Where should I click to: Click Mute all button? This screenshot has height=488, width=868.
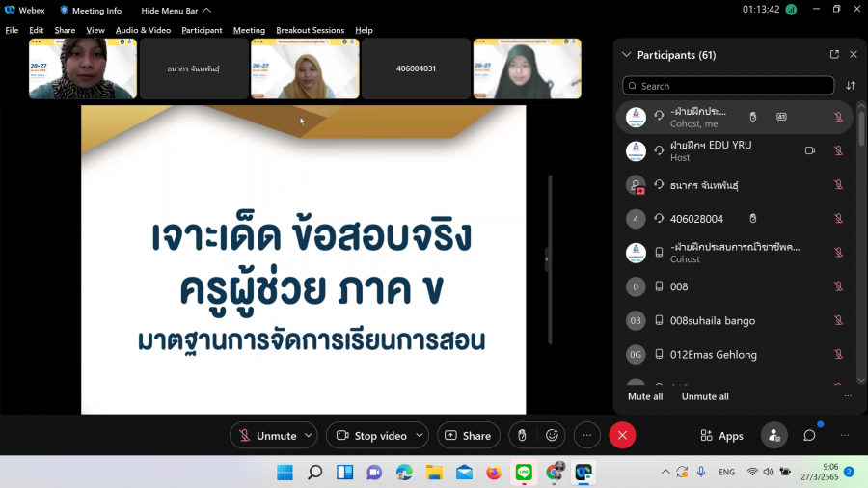645,396
